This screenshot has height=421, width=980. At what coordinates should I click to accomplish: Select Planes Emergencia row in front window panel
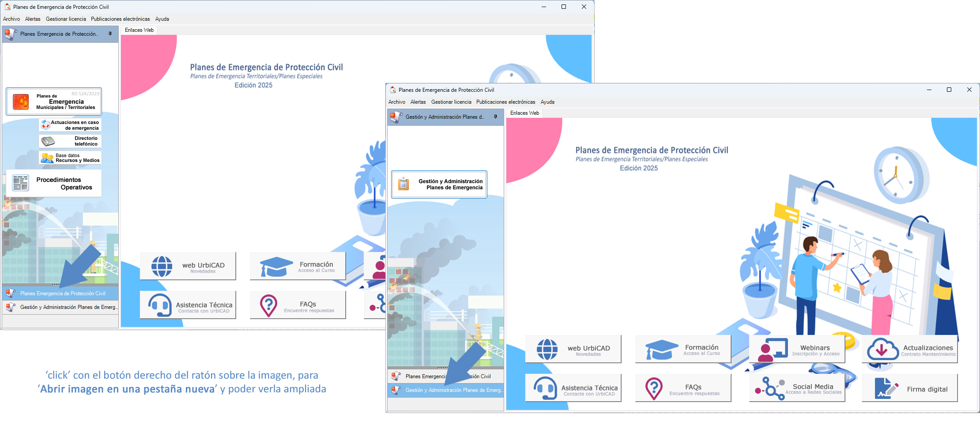[x=445, y=376]
